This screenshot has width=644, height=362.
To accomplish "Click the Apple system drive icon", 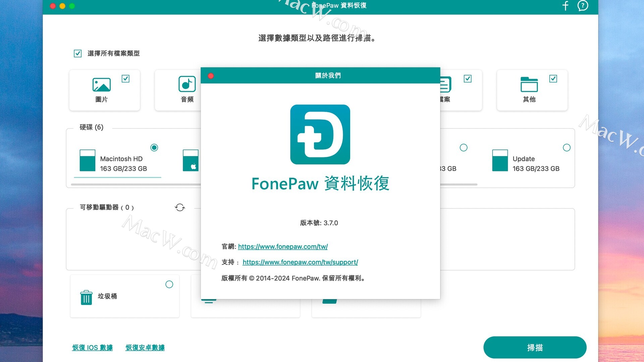I will [x=191, y=161].
